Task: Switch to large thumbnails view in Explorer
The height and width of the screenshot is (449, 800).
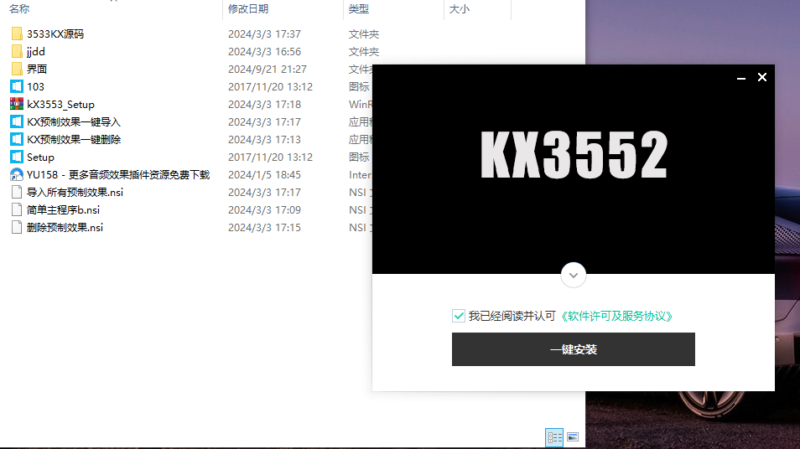Action: (573, 437)
